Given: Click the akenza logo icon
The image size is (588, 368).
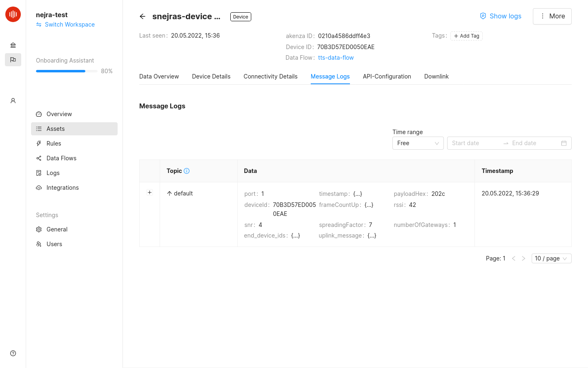Looking at the screenshot, I should click(x=13, y=14).
